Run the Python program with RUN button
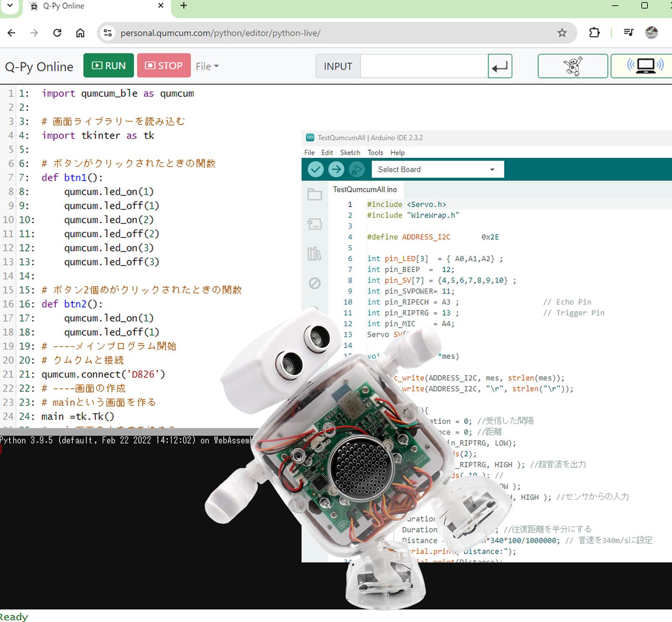 108,65
